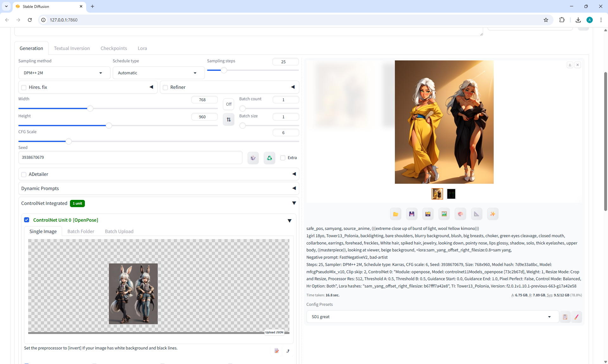Image resolution: width=608 pixels, height=364 pixels.
Task: Open the Config Presets SD1 great dropdown
Action: click(432, 317)
